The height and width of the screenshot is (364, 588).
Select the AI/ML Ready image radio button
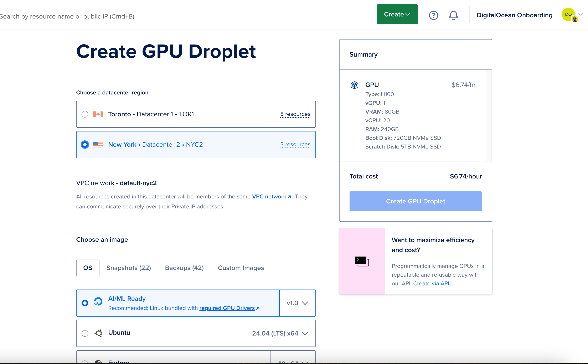click(85, 303)
